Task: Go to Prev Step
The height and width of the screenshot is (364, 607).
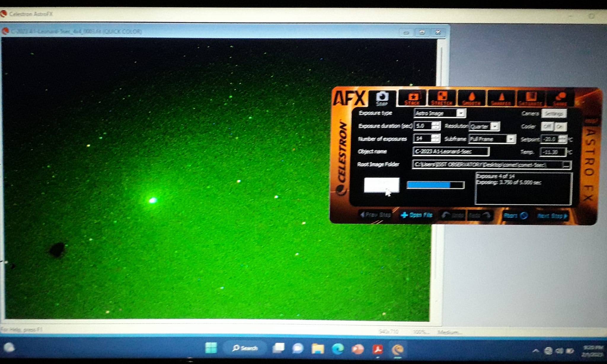Action: click(x=376, y=215)
